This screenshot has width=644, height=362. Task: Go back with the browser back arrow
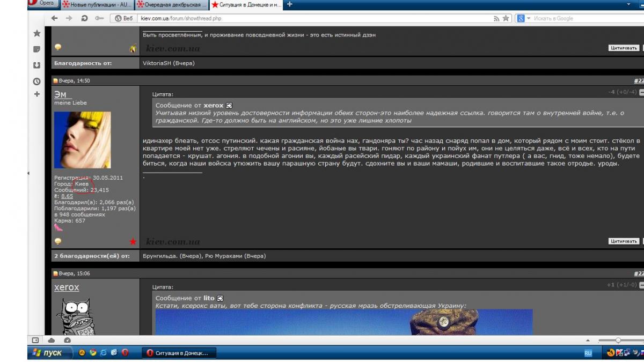click(x=54, y=18)
